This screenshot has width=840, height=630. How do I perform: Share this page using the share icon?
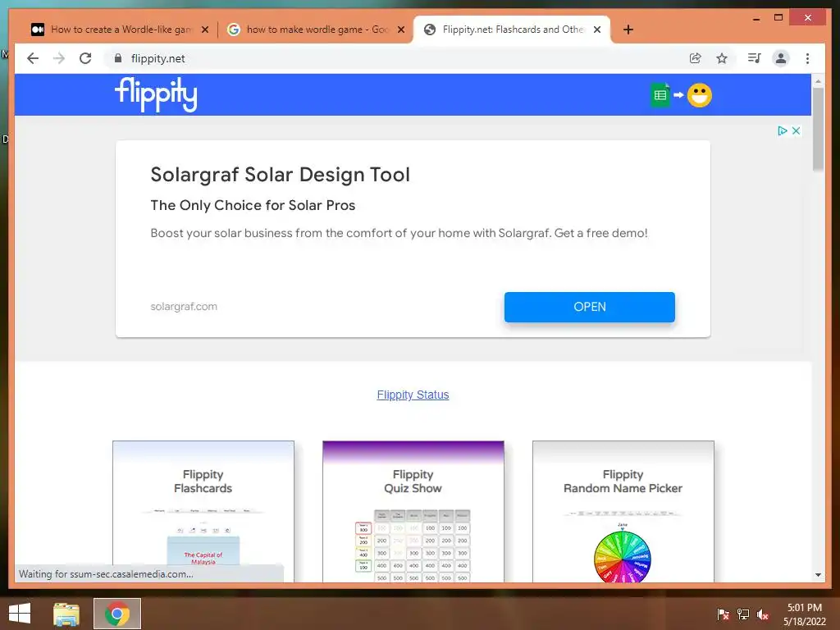tap(696, 58)
